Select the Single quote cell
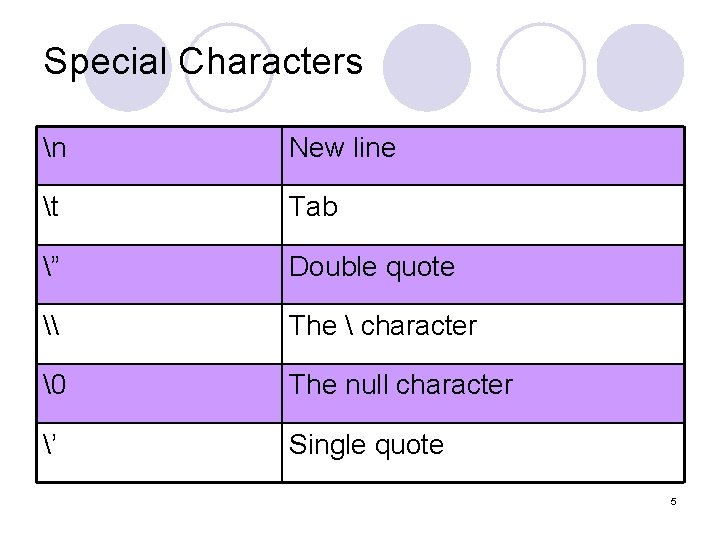This screenshot has width=720, height=540. (x=483, y=452)
